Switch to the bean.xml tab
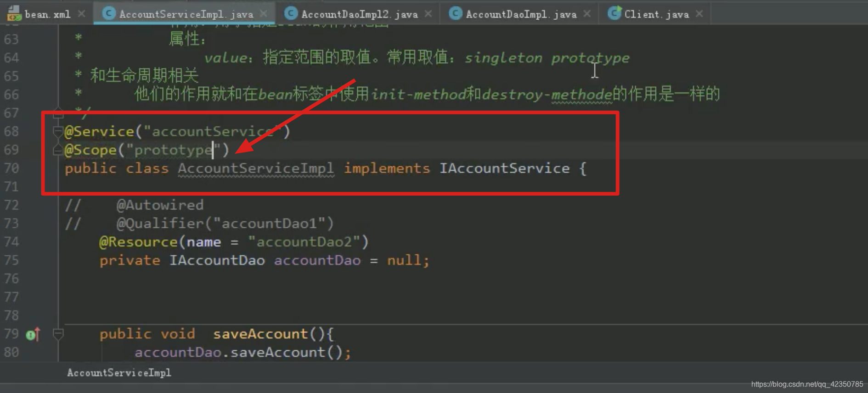Screen dimensions: 868x393 [x=47, y=14]
